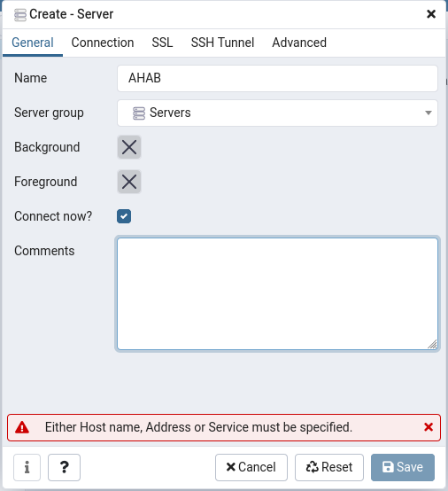Expand the Server group dropdown arrow
Image resolution: width=448 pixels, height=491 pixels.
(x=429, y=113)
